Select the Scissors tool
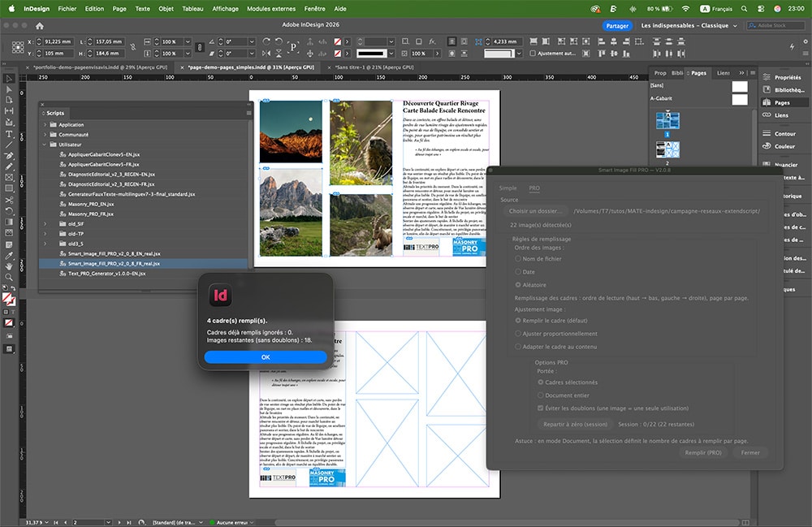Viewport: 812px width, 527px height. (9, 199)
